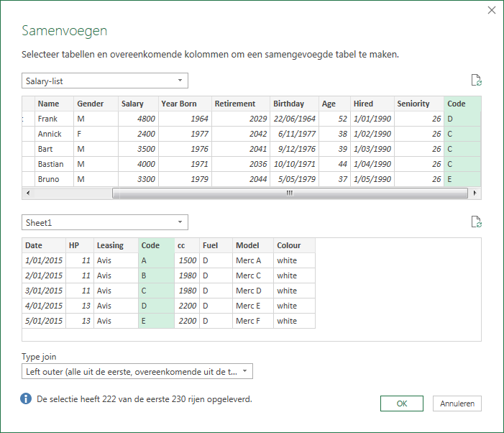Click the horizontal scrollbar thumb of upper table

(288, 193)
